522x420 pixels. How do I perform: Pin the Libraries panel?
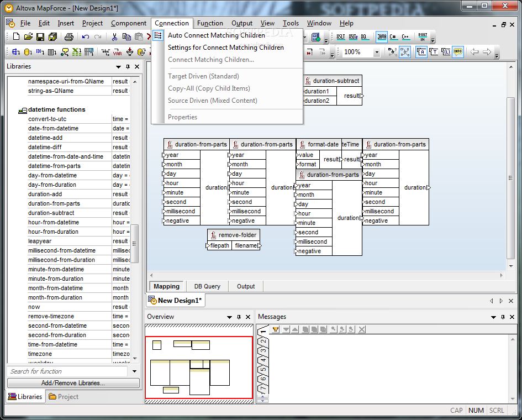pyautogui.click(x=128, y=67)
